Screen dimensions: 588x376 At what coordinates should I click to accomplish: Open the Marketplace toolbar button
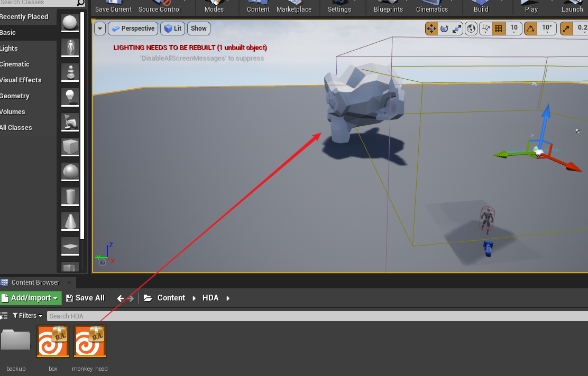tap(294, 7)
